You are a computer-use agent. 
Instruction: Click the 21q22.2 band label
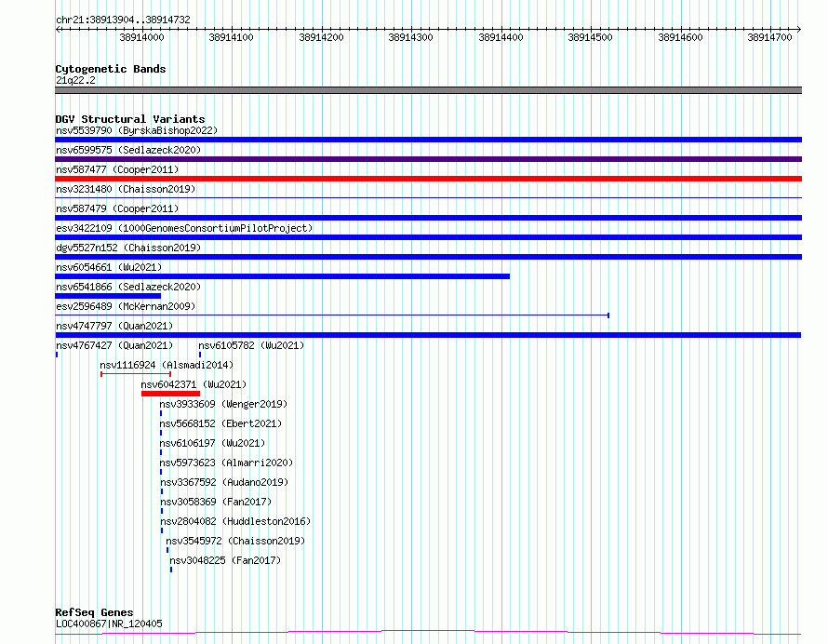[75, 80]
